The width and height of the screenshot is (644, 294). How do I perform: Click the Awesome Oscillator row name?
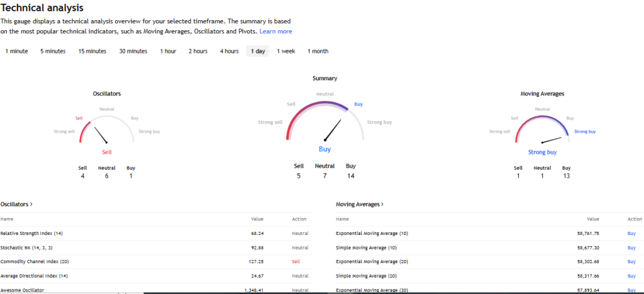pos(22,290)
